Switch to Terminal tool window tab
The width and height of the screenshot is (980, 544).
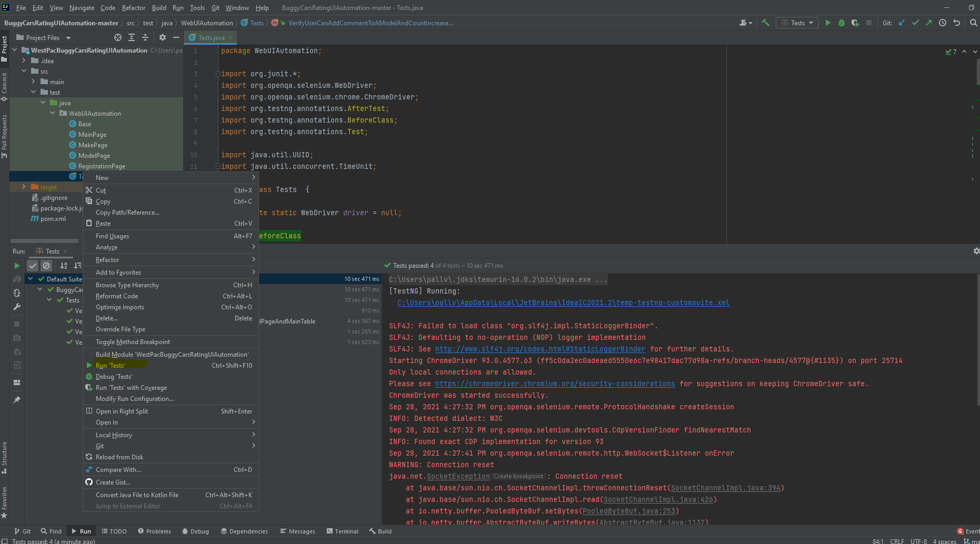coord(343,531)
